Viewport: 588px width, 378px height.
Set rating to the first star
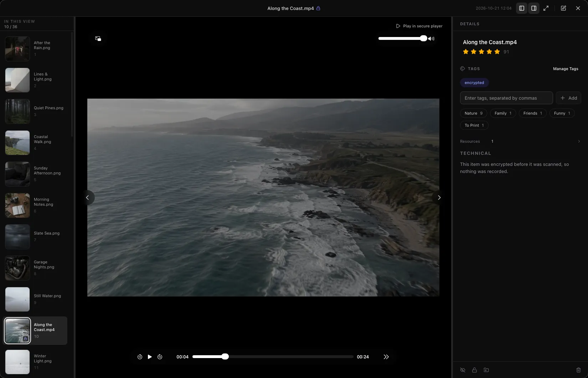[x=466, y=52]
